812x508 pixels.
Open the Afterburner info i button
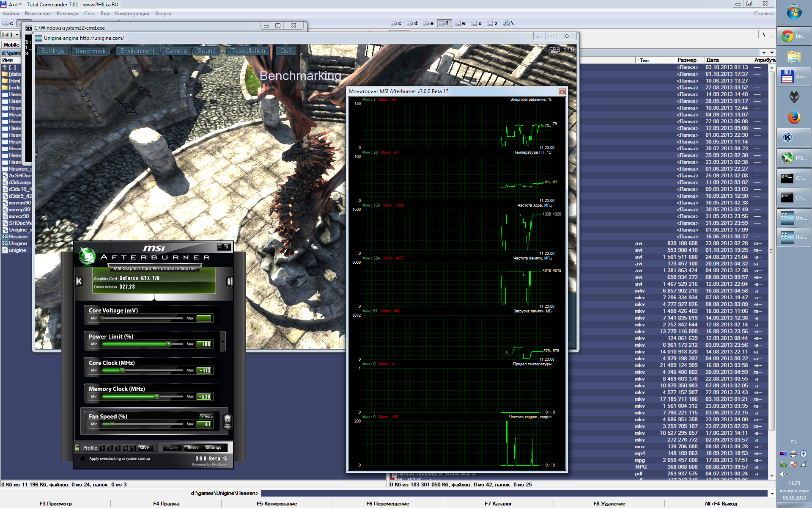[x=229, y=281]
